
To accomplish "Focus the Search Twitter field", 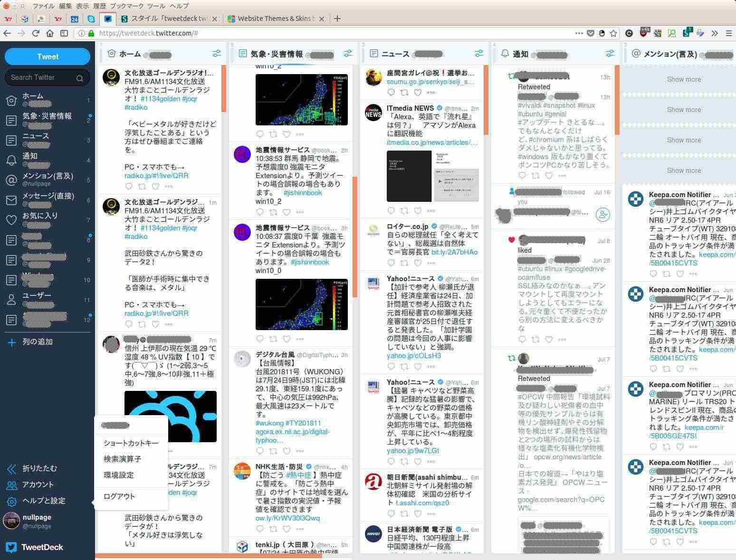I will point(47,77).
